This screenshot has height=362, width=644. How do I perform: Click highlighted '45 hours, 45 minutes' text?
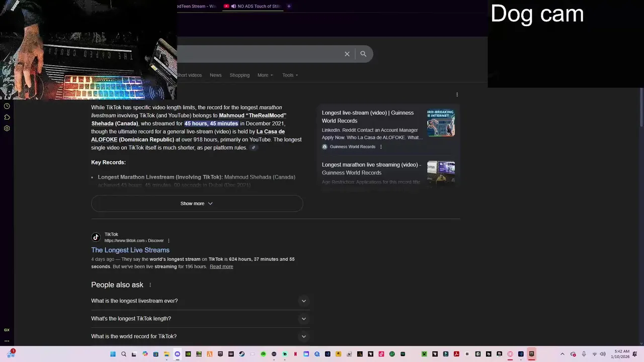click(x=211, y=124)
